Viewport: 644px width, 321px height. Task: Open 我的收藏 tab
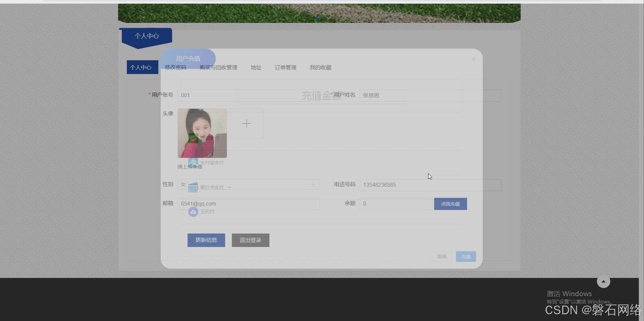click(320, 67)
